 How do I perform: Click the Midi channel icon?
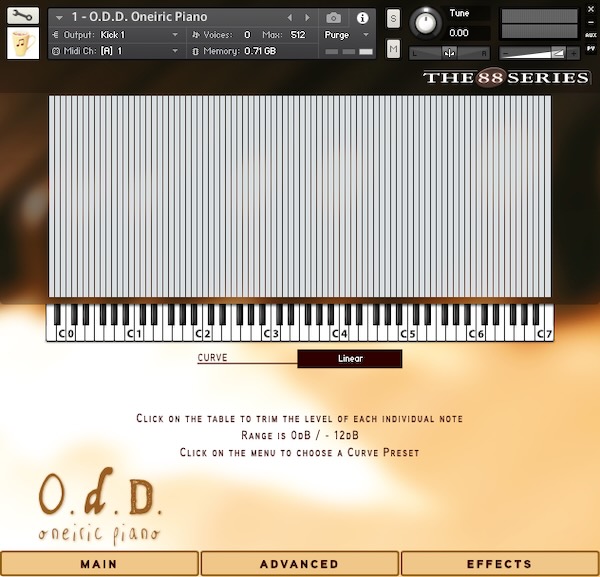point(56,51)
